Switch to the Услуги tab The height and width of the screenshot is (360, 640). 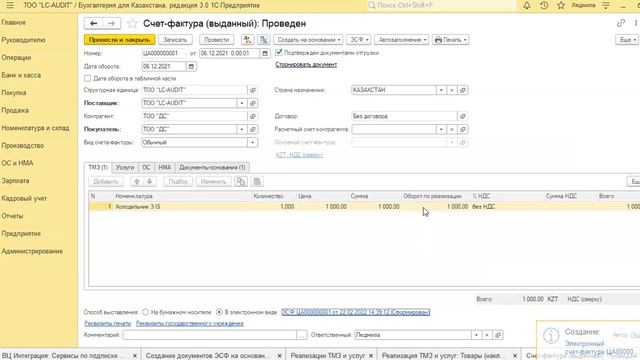(x=125, y=167)
